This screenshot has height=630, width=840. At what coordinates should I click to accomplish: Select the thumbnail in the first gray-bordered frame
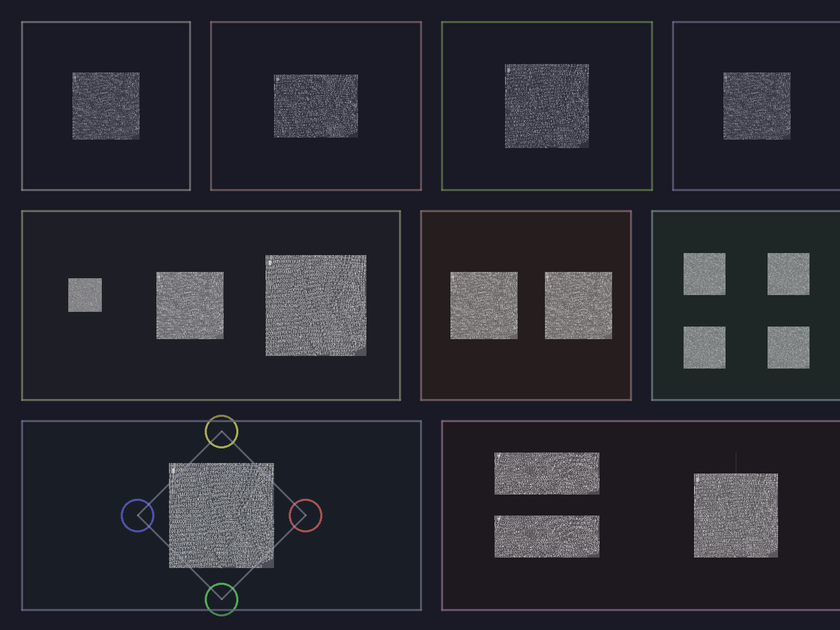point(106,106)
